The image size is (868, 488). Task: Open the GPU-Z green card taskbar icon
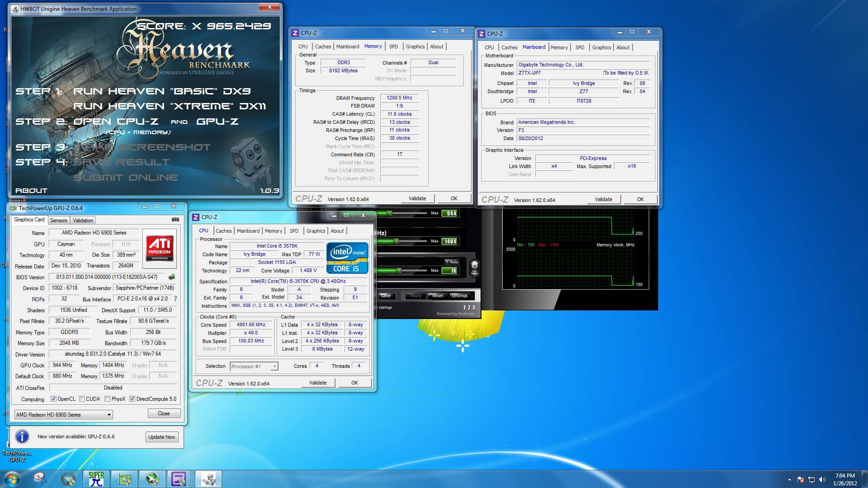click(x=124, y=479)
